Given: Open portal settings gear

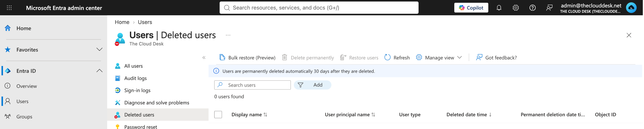Looking at the screenshot, I should (x=515, y=8).
